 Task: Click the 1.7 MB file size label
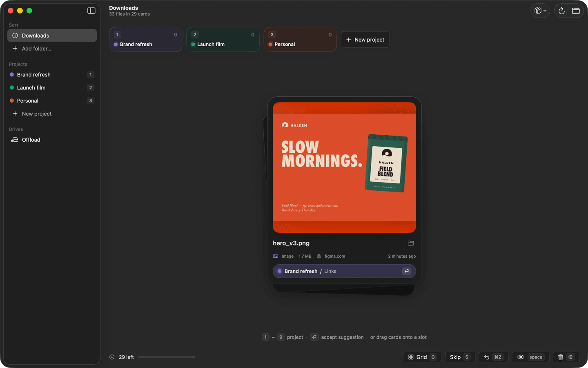305,256
